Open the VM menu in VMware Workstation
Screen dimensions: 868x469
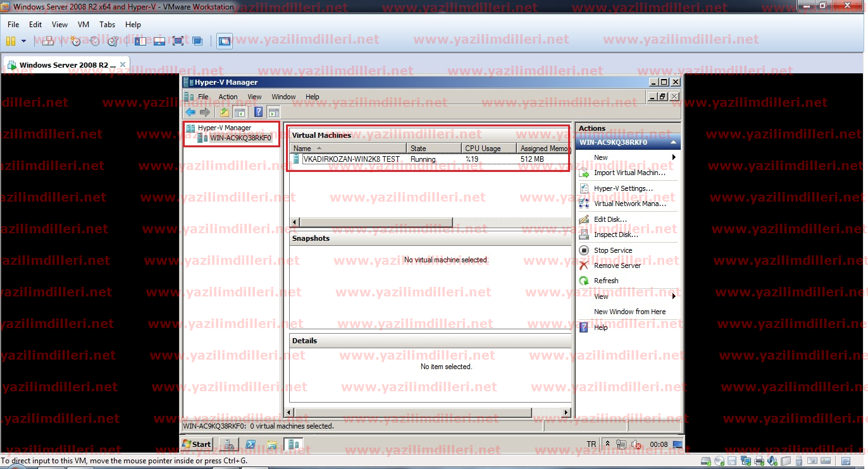[x=84, y=25]
